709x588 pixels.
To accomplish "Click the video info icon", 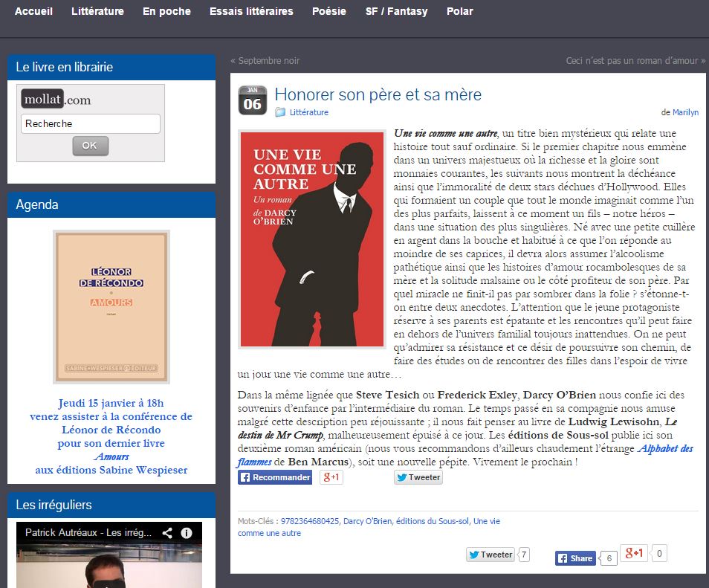I will pyautogui.click(x=187, y=533).
